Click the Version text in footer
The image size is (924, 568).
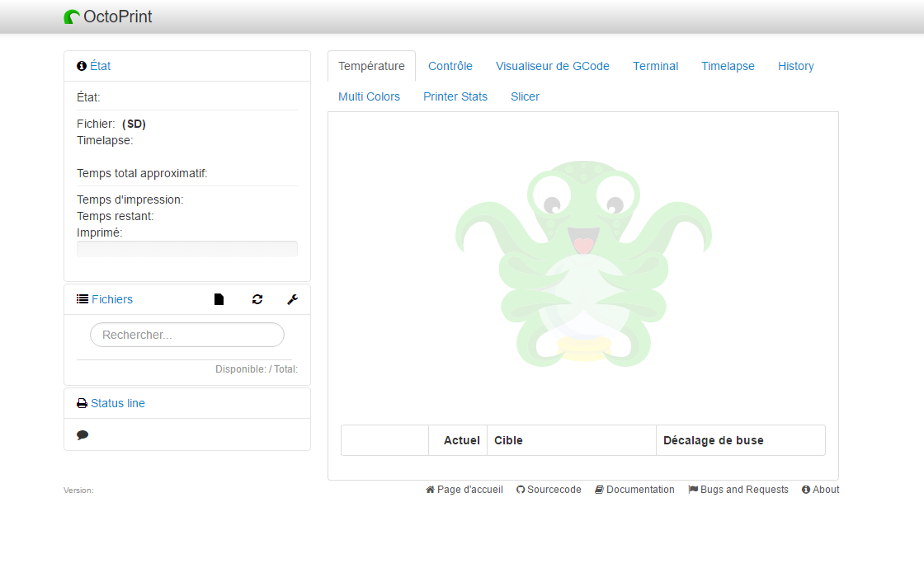point(78,491)
